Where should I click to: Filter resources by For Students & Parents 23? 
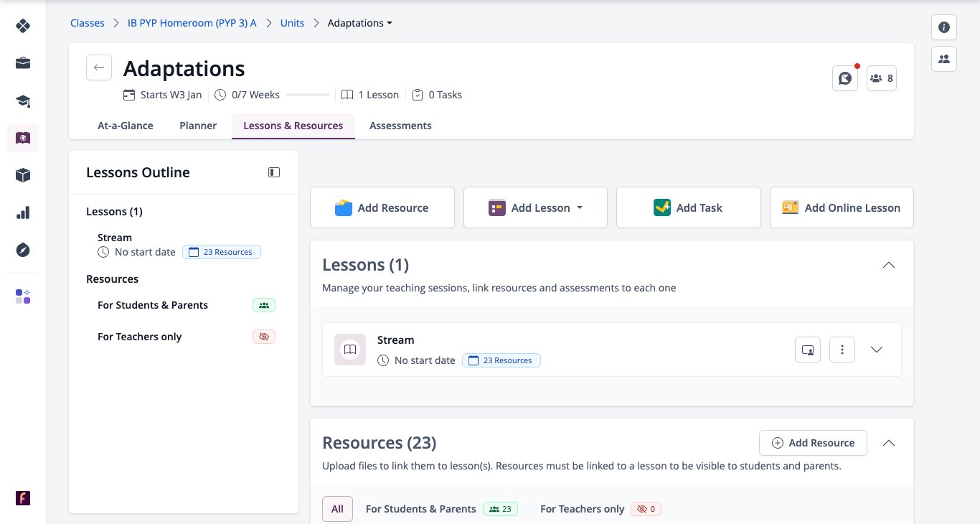click(x=441, y=509)
